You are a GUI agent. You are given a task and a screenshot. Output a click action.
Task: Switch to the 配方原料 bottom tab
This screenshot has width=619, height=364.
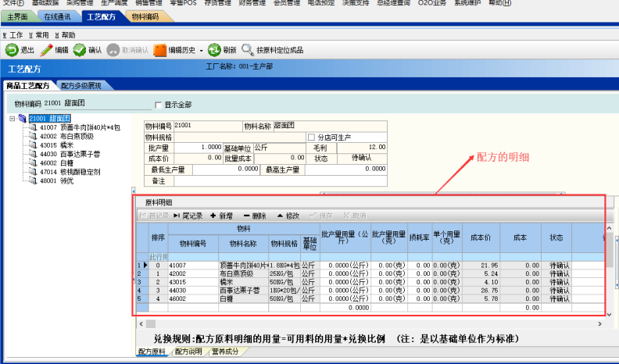[x=152, y=352]
